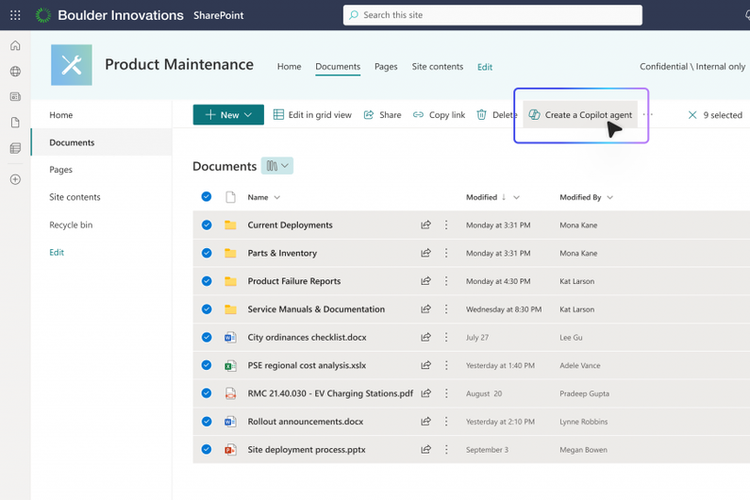
Task: Open the library view switcher dropdown
Action: click(277, 166)
